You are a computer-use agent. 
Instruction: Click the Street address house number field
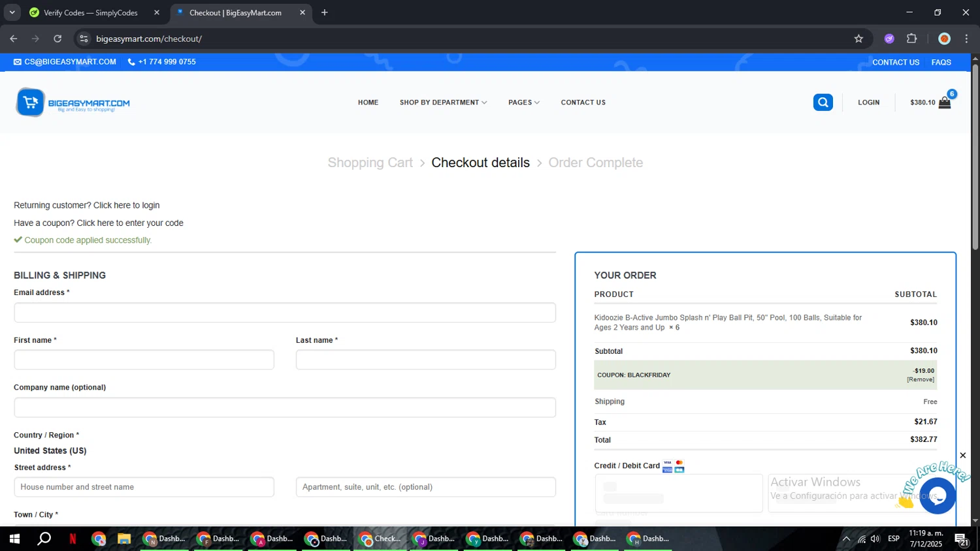tap(144, 487)
